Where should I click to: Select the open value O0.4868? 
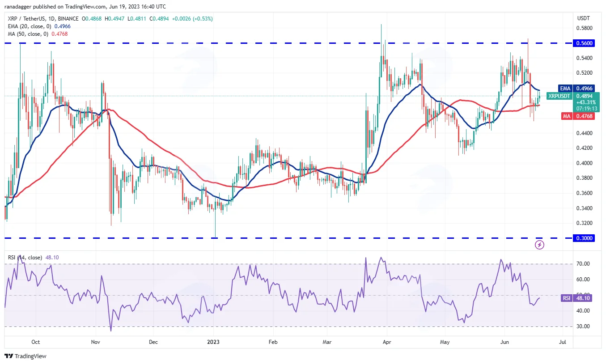(x=91, y=19)
